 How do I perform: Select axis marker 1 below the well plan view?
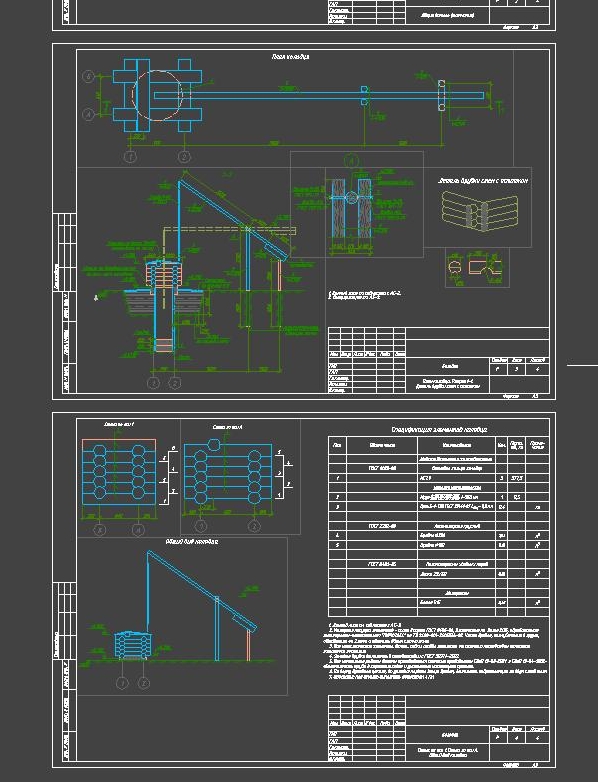[x=131, y=157]
